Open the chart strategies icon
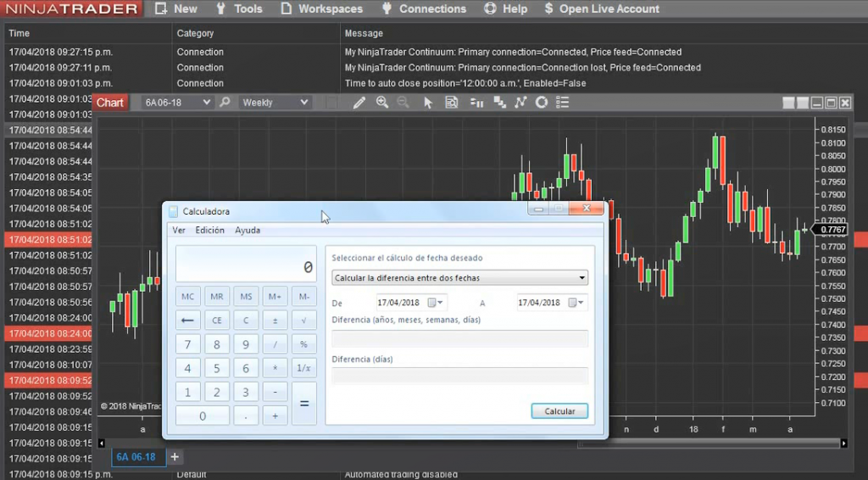 [x=542, y=103]
